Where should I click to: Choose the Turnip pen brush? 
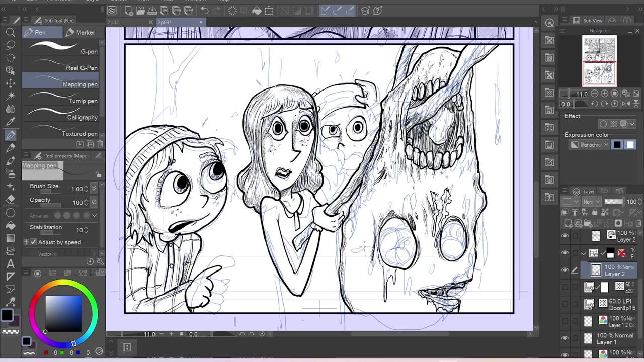click(60, 98)
